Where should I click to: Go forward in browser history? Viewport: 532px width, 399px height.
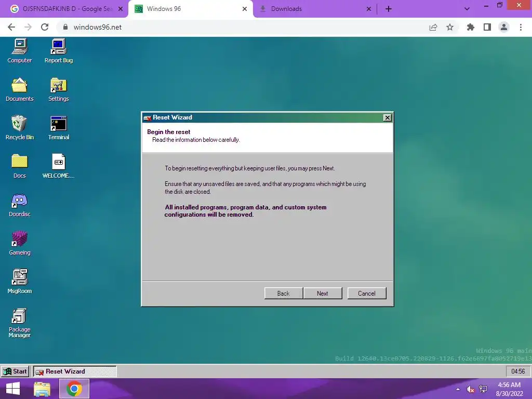(x=28, y=27)
